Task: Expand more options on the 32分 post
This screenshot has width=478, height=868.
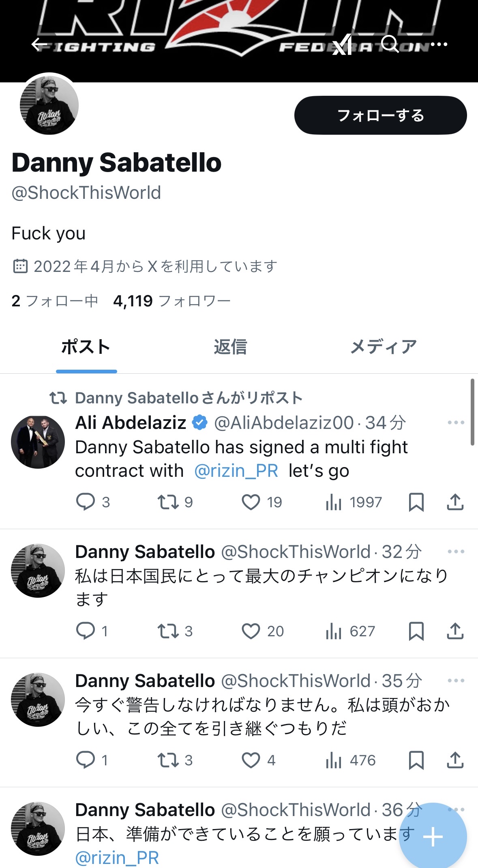Action: tap(456, 552)
